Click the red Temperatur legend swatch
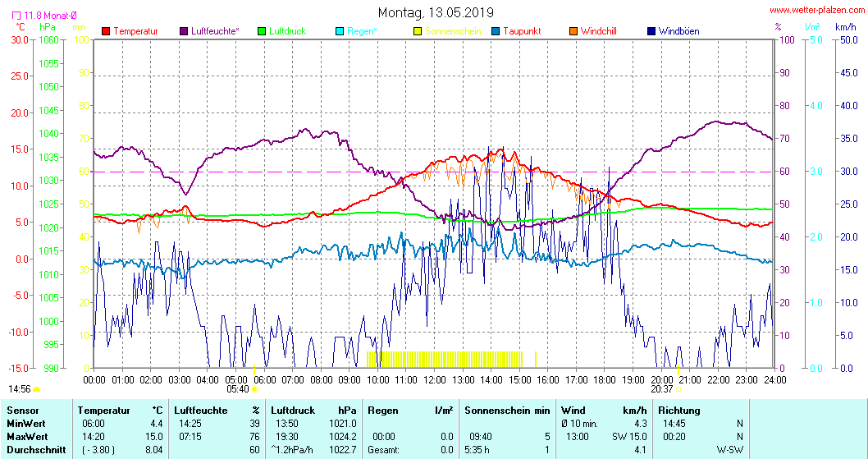This screenshot has width=868, height=459. click(x=107, y=31)
